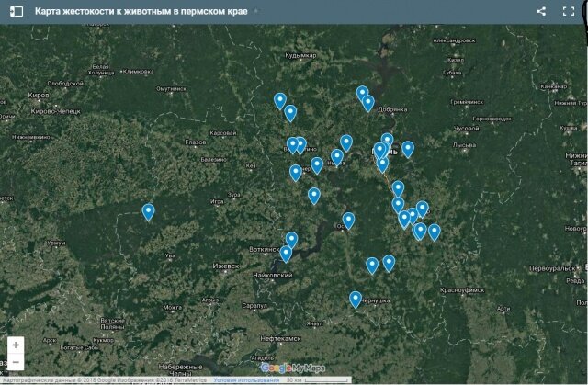Select the pin just south of Пермь label
This screenshot has height=385, width=588.
pos(382,164)
